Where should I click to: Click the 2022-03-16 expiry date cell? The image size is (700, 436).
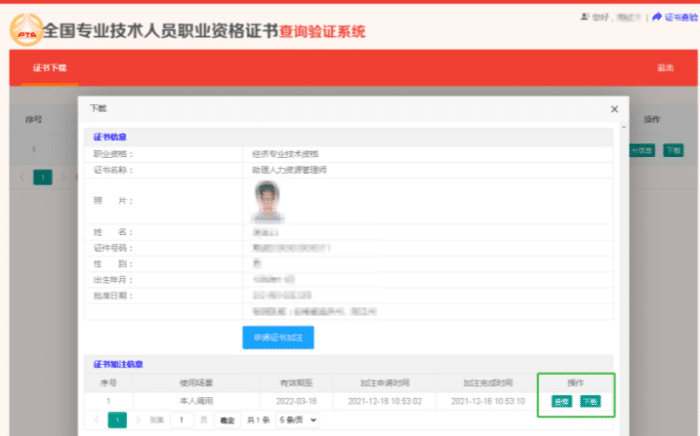(296, 401)
